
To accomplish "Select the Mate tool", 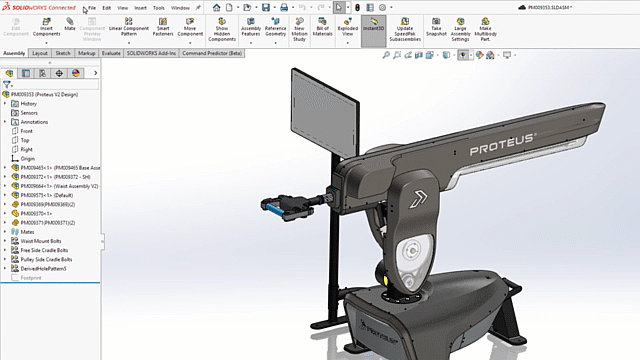I will [70, 24].
